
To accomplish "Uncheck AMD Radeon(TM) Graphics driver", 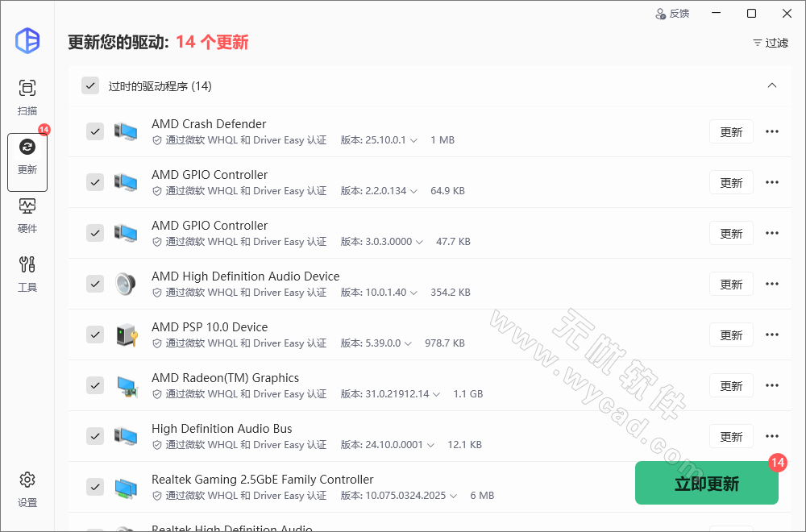I will pyautogui.click(x=95, y=385).
